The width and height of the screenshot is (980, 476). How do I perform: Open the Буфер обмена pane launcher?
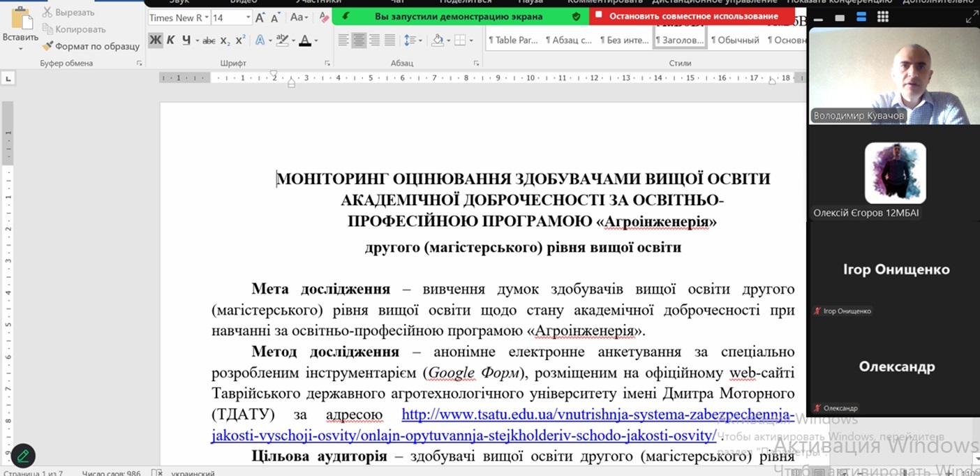[x=139, y=64]
